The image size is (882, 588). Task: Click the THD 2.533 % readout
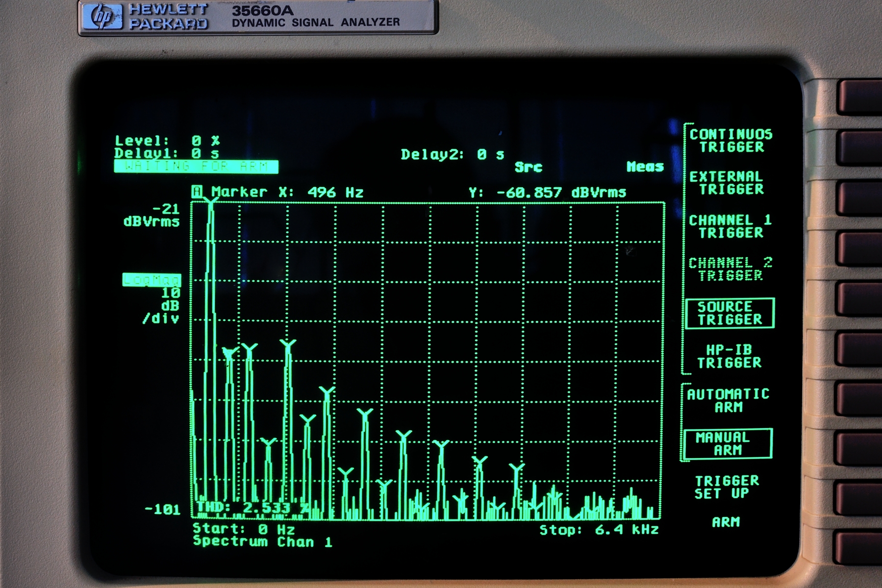pyautogui.click(x=253, y=508)
